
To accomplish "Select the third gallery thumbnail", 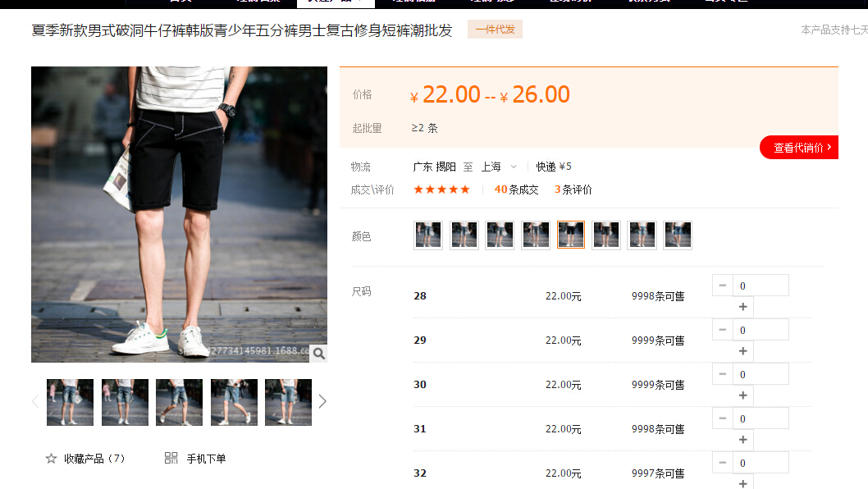I will click(x=179, y=402).
